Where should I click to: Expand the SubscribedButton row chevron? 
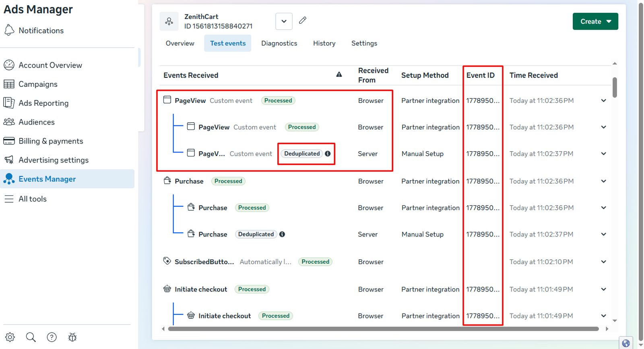(x=603, y=262)
